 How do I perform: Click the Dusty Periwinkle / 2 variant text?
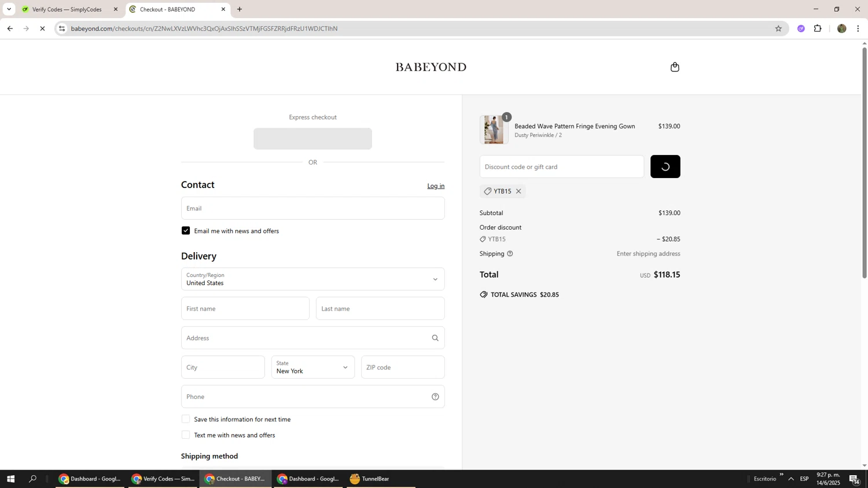tap(538, 135)
